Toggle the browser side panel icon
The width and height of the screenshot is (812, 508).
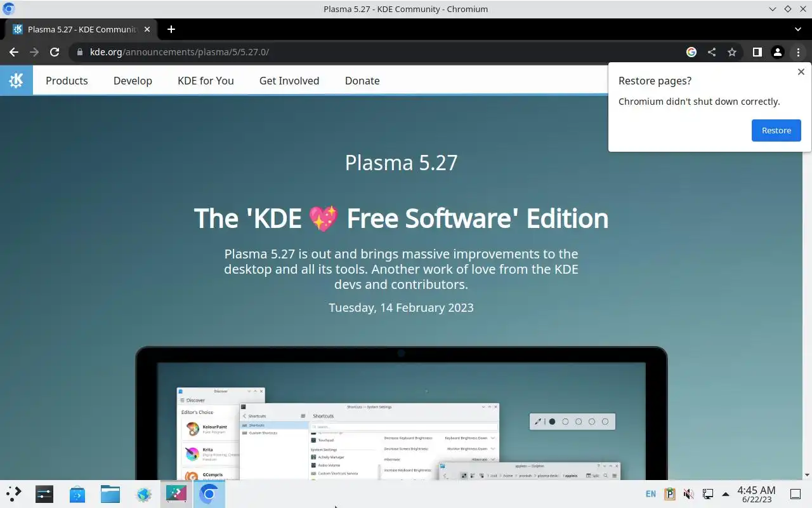(757, 52)
